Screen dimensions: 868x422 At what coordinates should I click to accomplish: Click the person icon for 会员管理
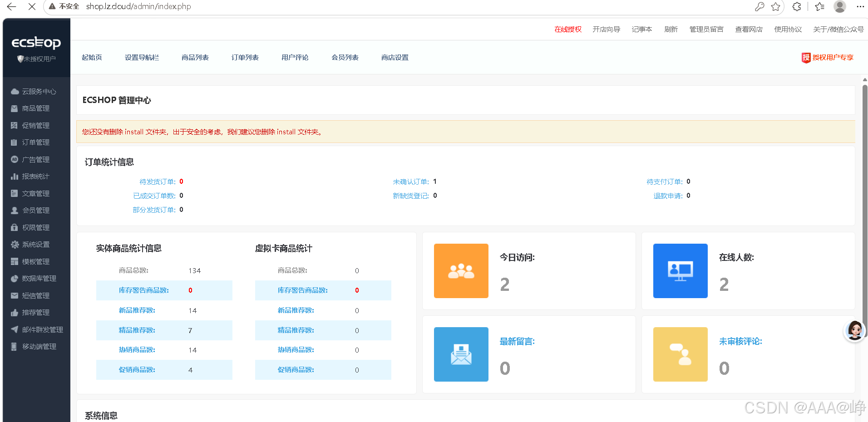15,211
